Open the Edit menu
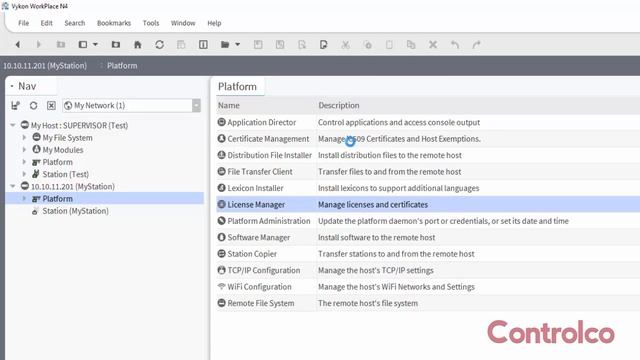640x360 pixels. 47,23
